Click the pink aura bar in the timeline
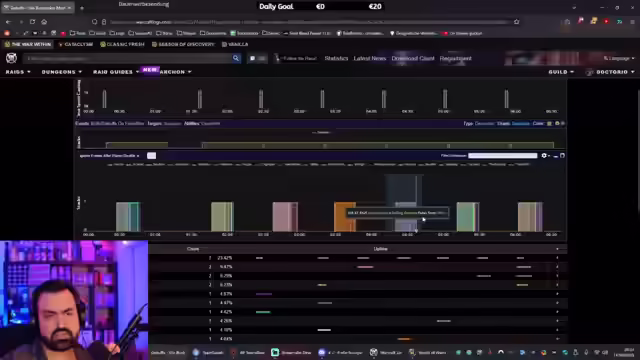 coord(285,217)
